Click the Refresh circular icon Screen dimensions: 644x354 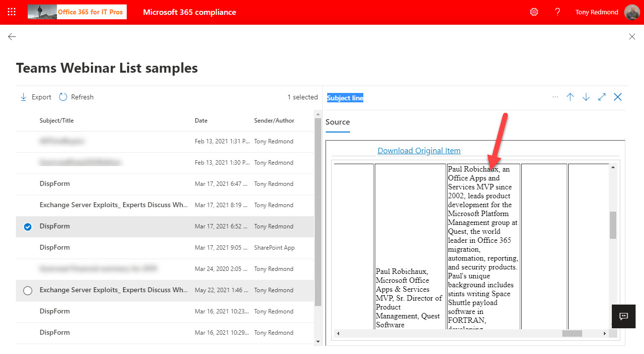tap(63, 97)
